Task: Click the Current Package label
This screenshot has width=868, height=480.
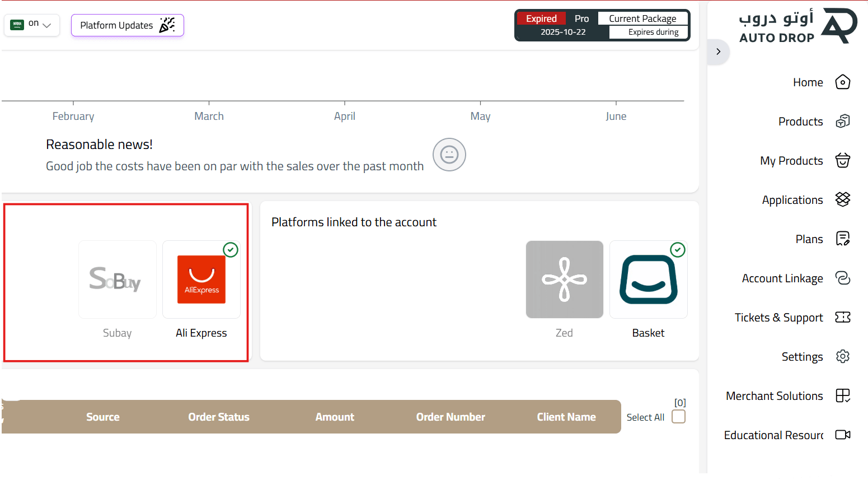Action: (x=642, y=18)
